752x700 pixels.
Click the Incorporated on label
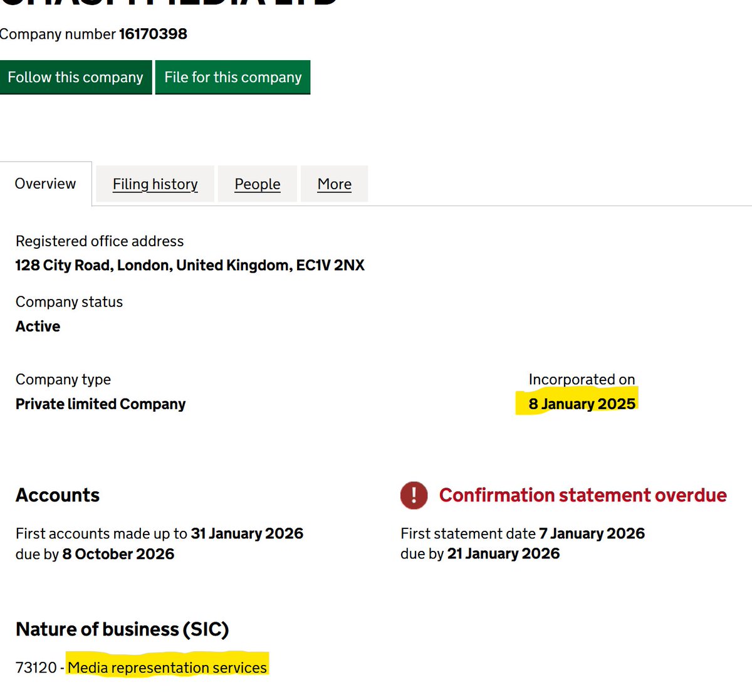click(x=582, y=380)
